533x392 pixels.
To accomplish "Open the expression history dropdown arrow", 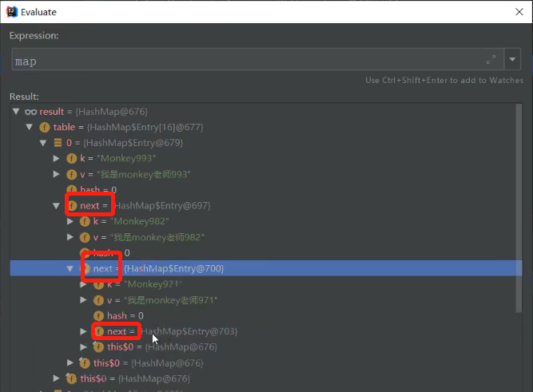I will point(512,59).
